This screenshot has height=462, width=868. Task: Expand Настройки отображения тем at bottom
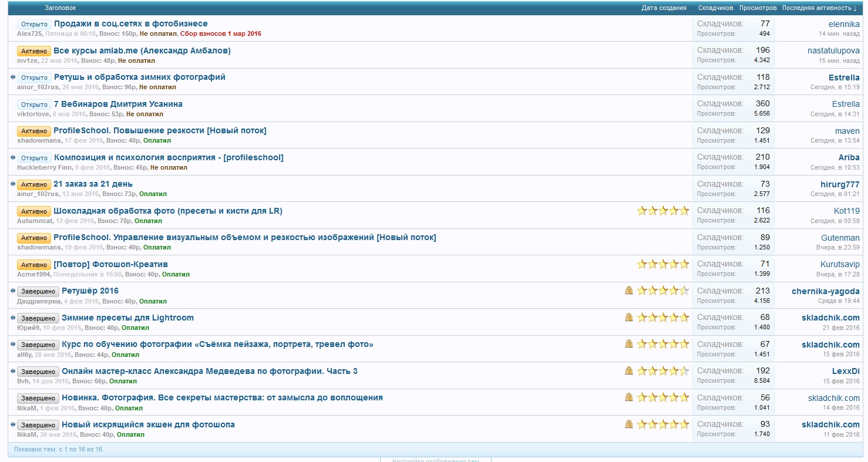pos(435,460)
